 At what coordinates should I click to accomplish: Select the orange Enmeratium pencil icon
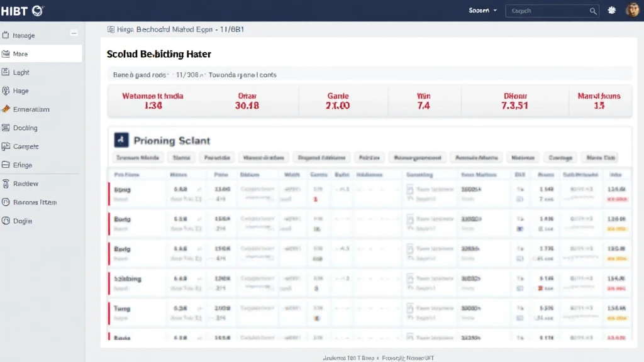(5, 109)
